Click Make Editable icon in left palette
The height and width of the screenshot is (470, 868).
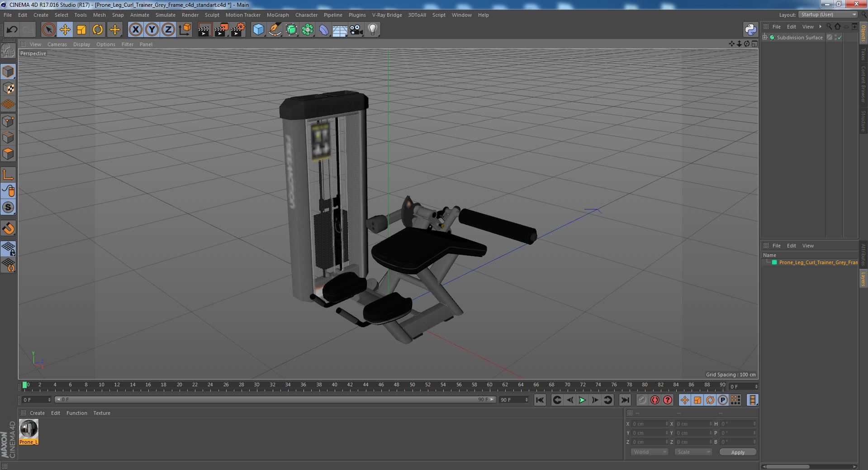(8, 51)
